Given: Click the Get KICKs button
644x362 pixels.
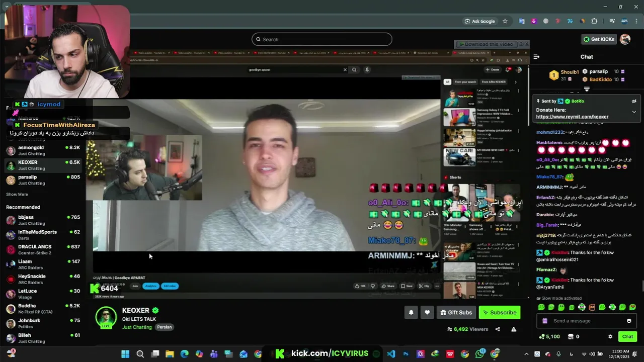Looking at the screenshot, I should coord(599,39).
